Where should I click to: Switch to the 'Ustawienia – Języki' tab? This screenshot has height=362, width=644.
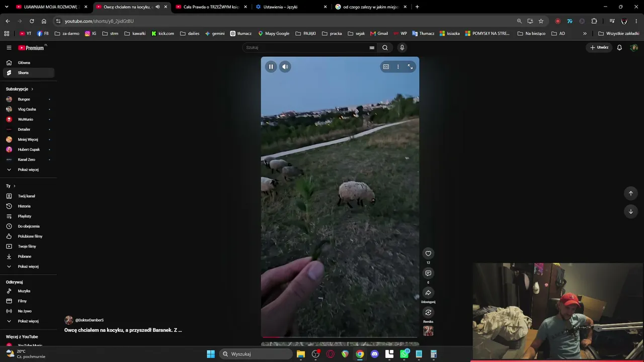(x=291, y=7)
